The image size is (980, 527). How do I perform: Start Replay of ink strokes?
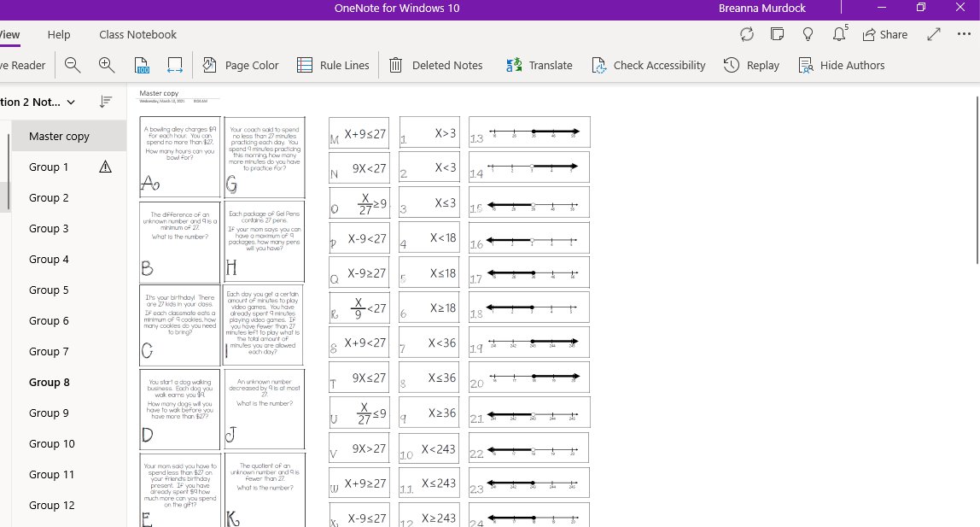(751, 65)
